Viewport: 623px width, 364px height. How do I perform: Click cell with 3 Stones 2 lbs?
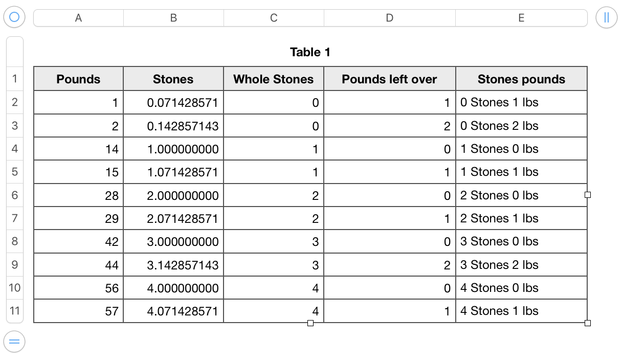(x=521, y=265)
